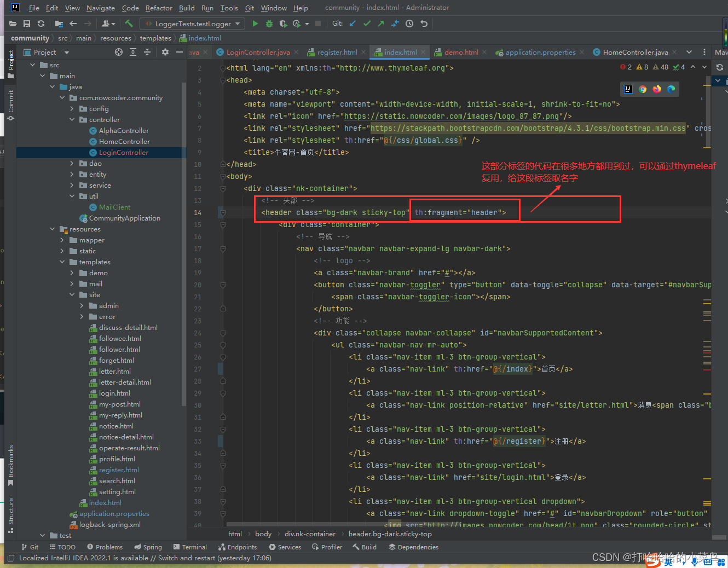Toggle the Structure tool window
Screen dimensions: 728x568
pyautogui.click(x=10, y=515)
